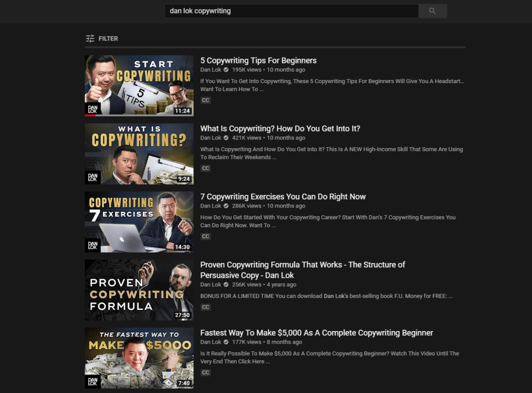The width and height of the screenshot is (532, 393).
Task: Click the search magnifying glass icon
Action: coord(432,10)
